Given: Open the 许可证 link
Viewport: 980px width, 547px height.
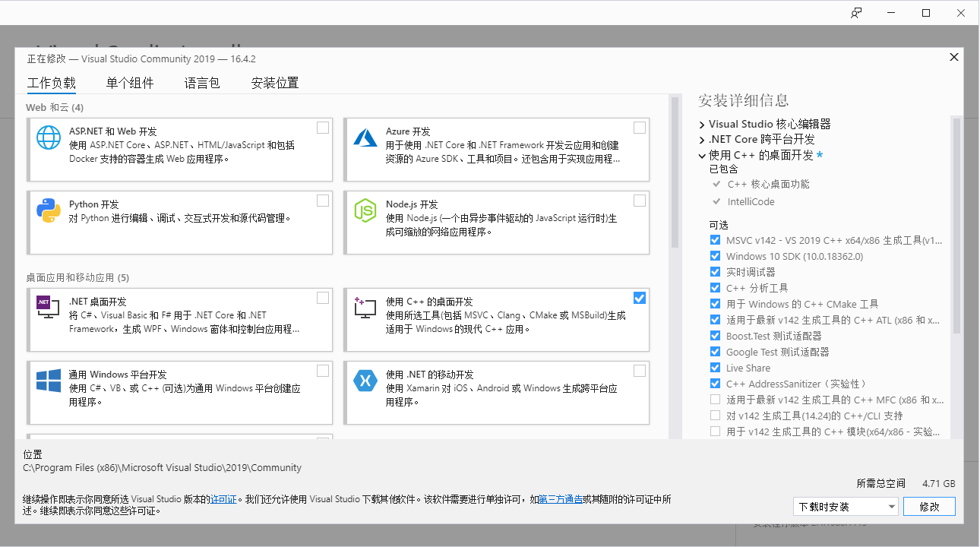Looking at the screenshot, I should 224,500.
